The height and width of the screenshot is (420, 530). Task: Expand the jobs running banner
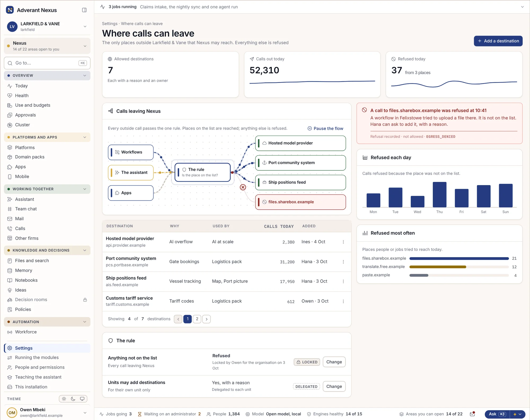pos(522,7)
